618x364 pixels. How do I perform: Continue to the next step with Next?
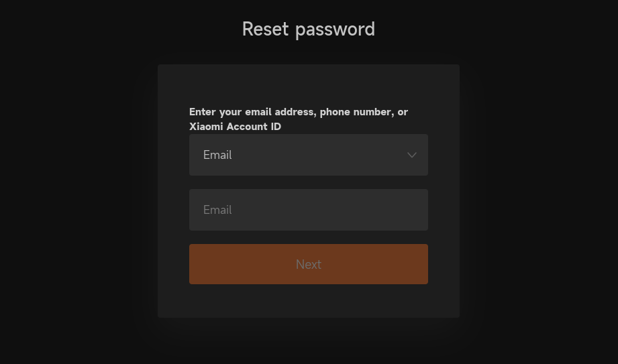pyautogui.click(x=308, y=264)
